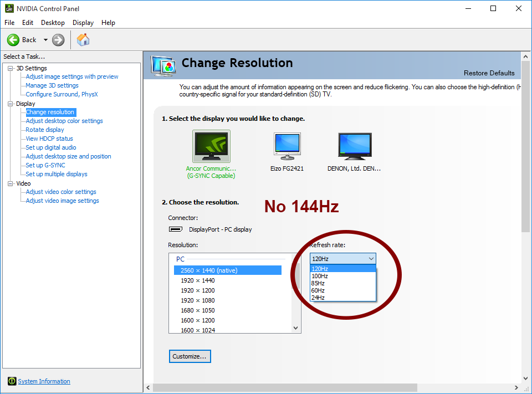This screenshot has height=394, width=532.
Task: Open Manage 3D settings
Action: tap(52, 85)
